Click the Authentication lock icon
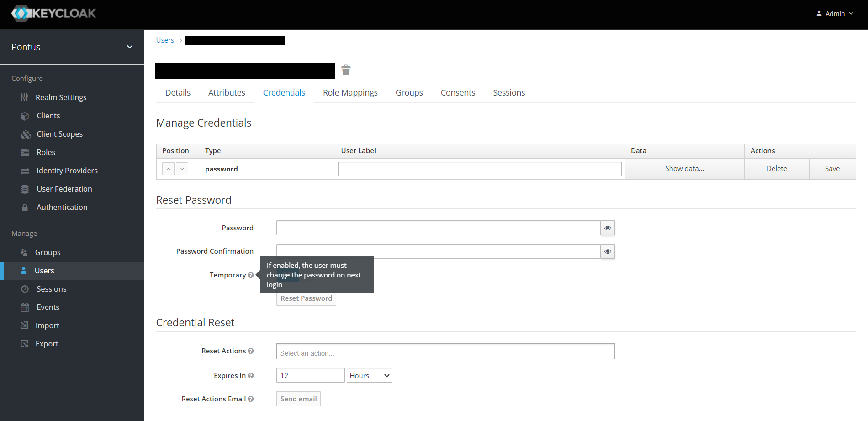 click(x=25, y=208)
